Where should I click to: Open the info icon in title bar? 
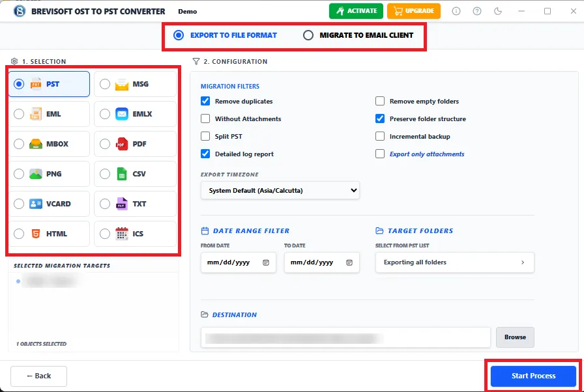[456, 11]
